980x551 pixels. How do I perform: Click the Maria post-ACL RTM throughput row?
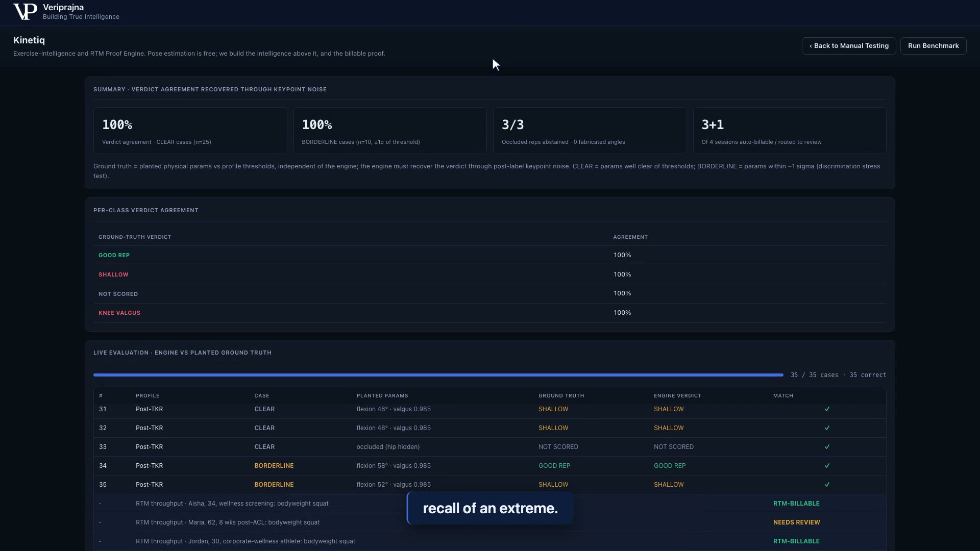pyautogui.click(x=489, y=522)
